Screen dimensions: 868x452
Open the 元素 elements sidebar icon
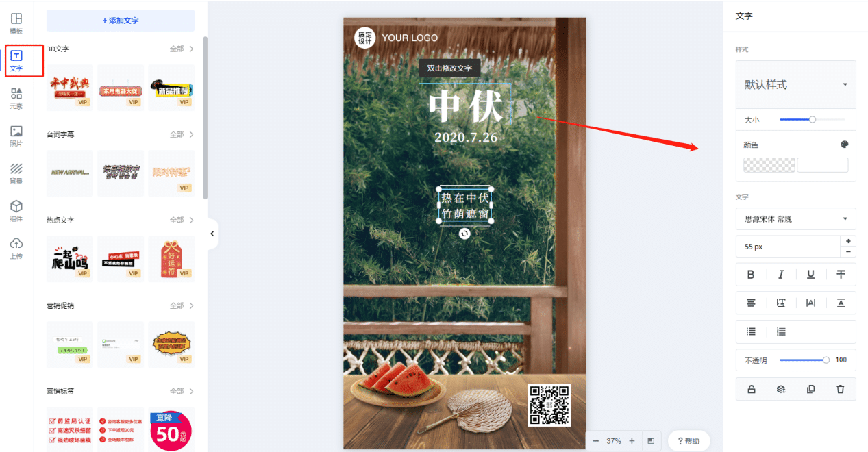click(x=16, y=99)
